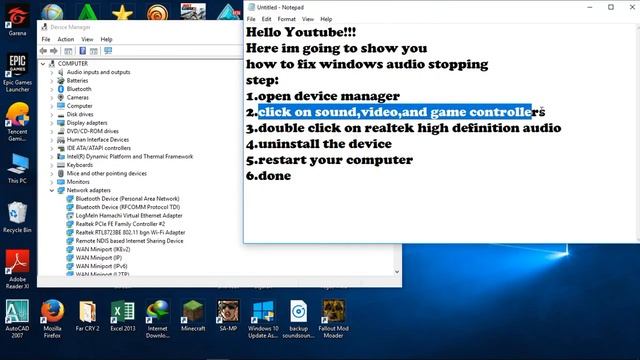This screenshot has width=640, height=360.
Task: Launch the Fallout Mod Manager shortcut
Action: pyautogui.click(x=333, y=319)
